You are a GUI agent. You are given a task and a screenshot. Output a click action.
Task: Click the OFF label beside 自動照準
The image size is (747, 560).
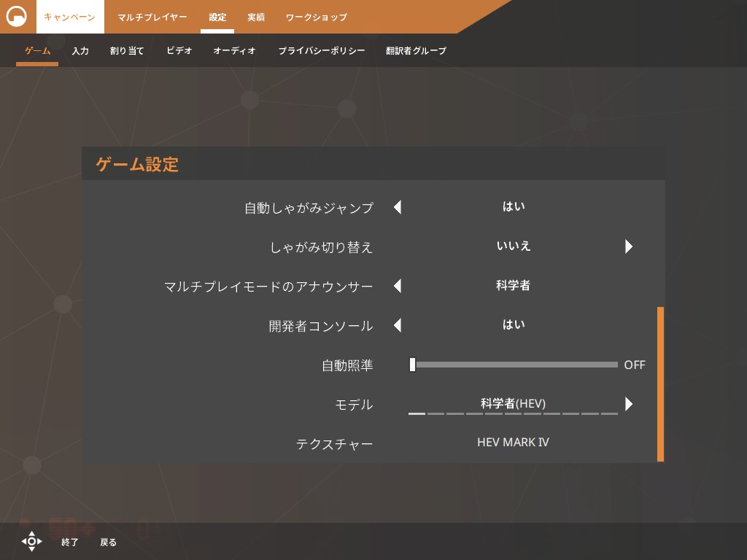(635, 365)
